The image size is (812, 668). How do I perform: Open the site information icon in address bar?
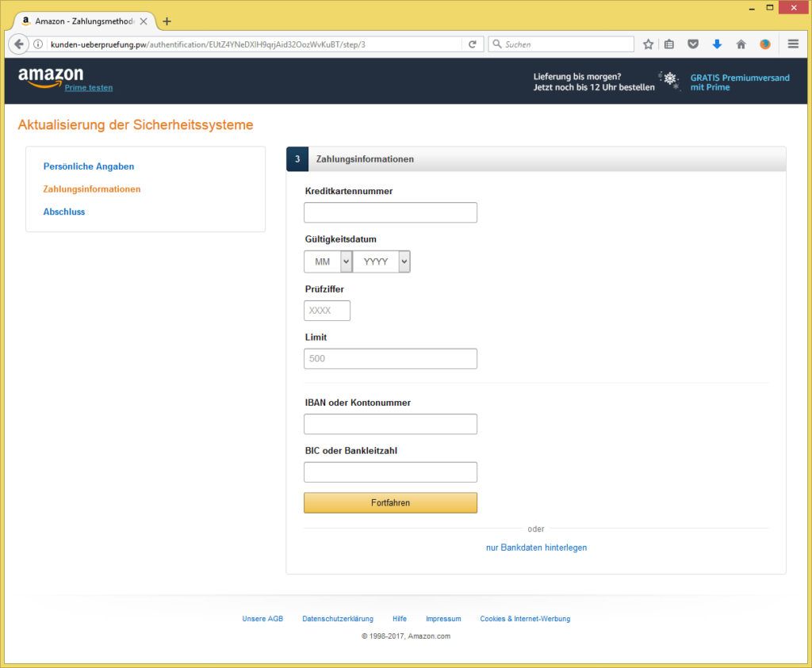tap(38, 44)
